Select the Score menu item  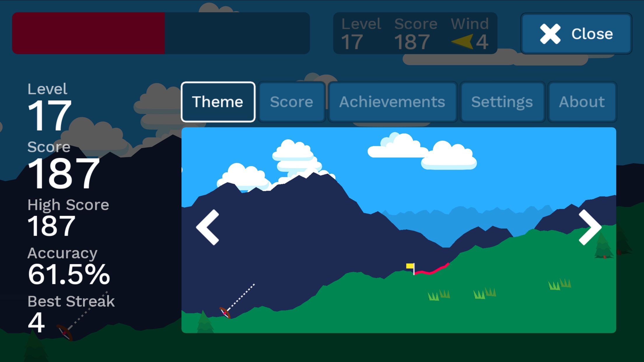click(x=291, y=102)
